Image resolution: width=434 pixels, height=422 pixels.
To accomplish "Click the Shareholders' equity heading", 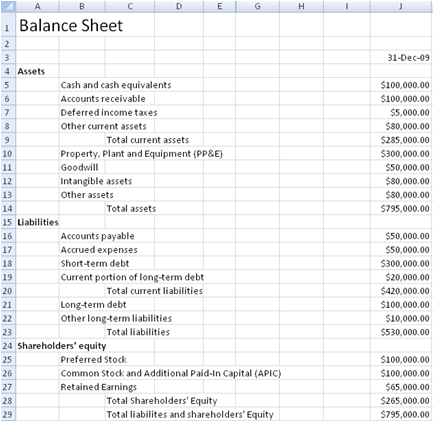I will point(62,346).
